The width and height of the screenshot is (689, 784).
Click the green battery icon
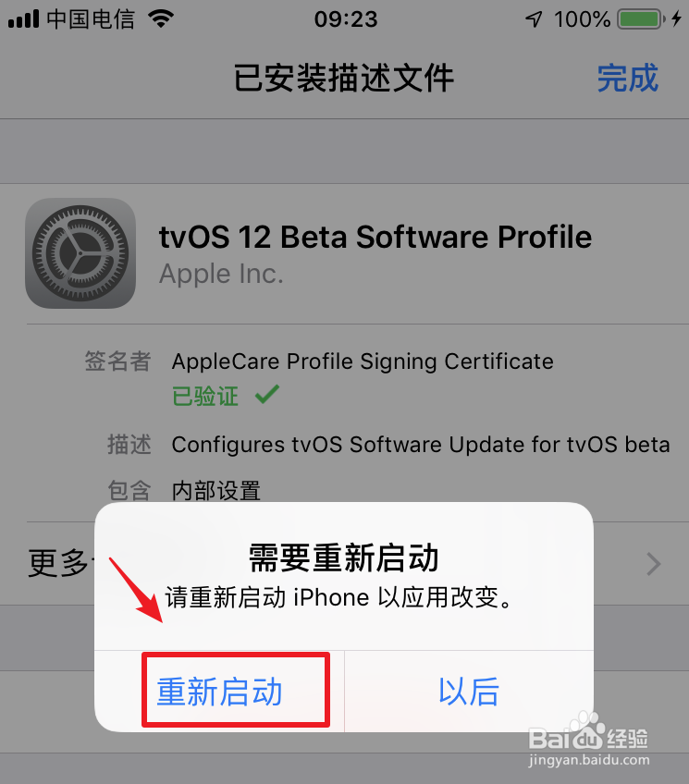[642, 19]
